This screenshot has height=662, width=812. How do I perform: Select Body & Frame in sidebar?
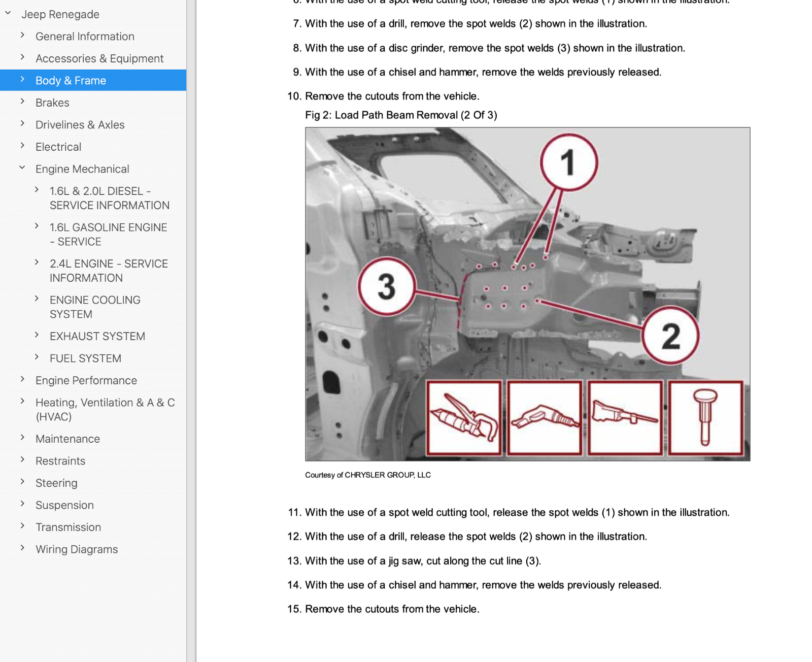point(71,81)
